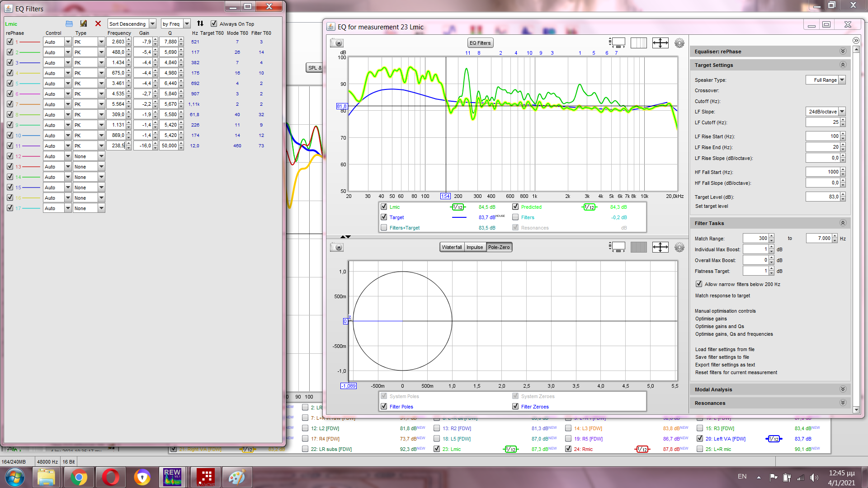The image size is (868, 488).
Task: Click Reset filters for current measurement
Action: (736, 372)
